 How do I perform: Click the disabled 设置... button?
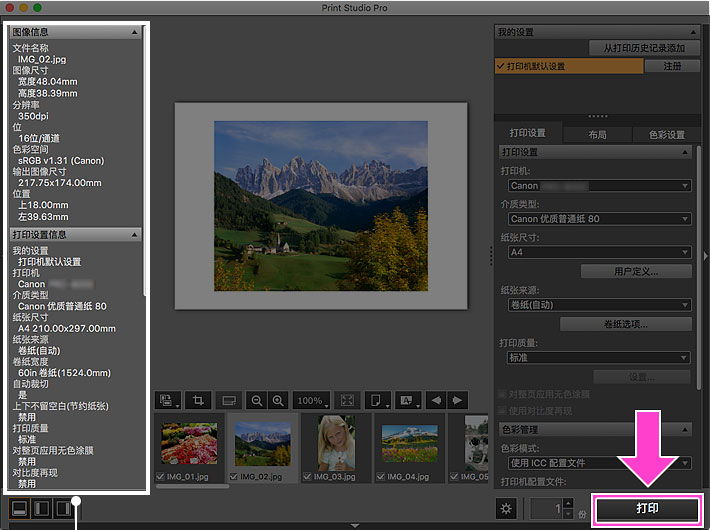click(642, 377)
